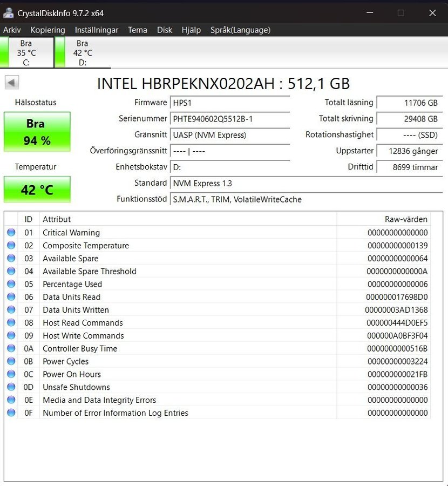Click the blue status dot for Available Spare
The width and height of the screenshot is (448, 486).
pyautogui.click(x=11, y=259)
